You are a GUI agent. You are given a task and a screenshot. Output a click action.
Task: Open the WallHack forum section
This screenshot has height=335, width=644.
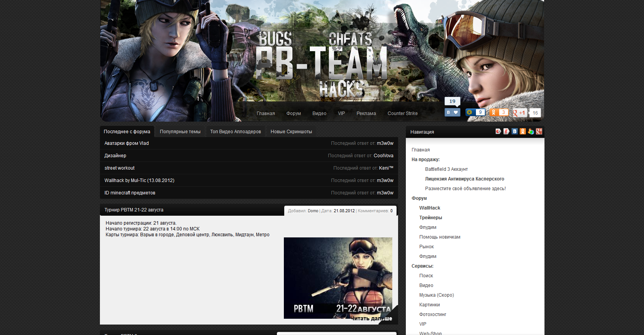coord(430,208)
